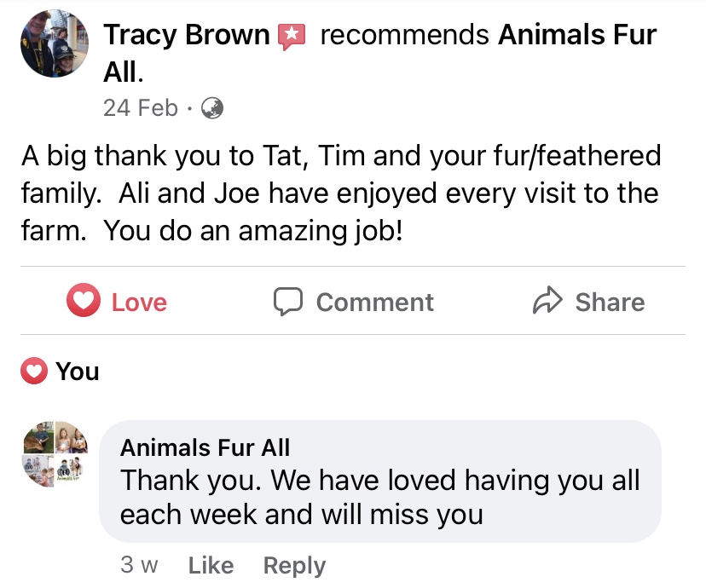This screenshot has height=588, width=706.
Task: Open Animals Fur All page from header
Action: (x=576, y=36)
